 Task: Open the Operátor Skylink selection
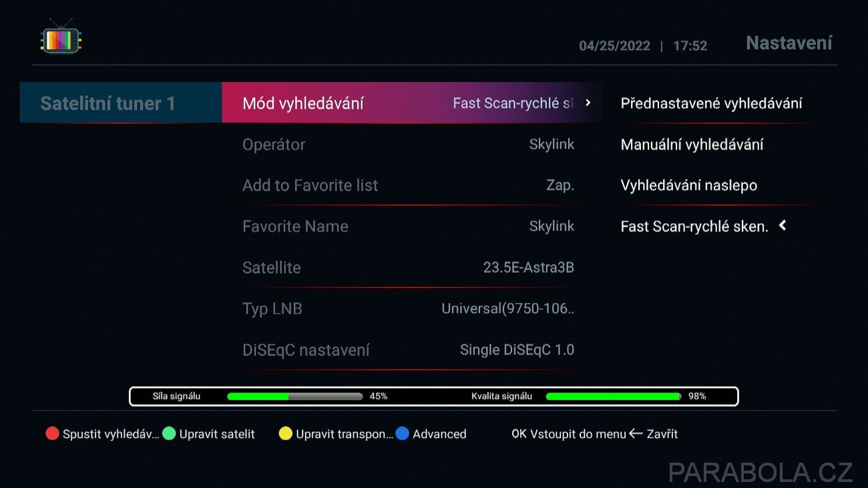pos(411,144)
